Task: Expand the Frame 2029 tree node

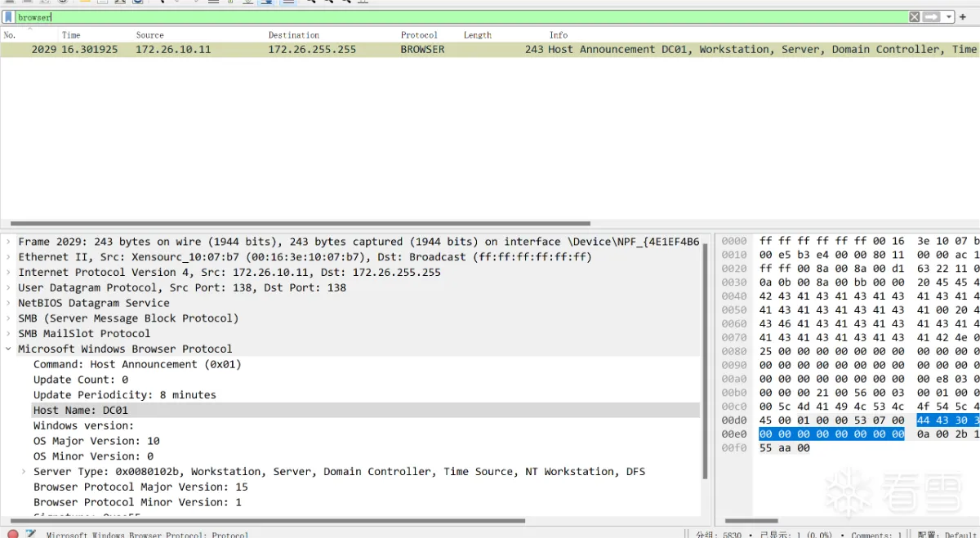Action: coord(8,242)
